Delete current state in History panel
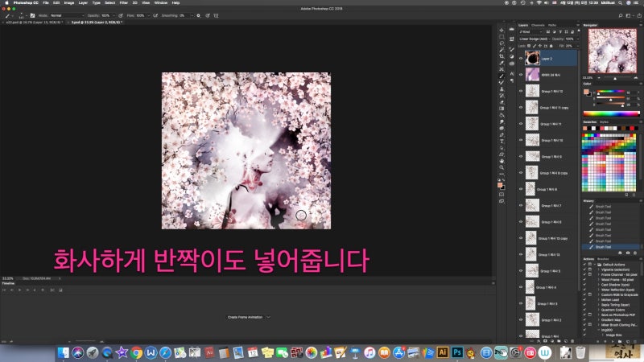Viewport: 644px width, 362px height. point(635,253)
